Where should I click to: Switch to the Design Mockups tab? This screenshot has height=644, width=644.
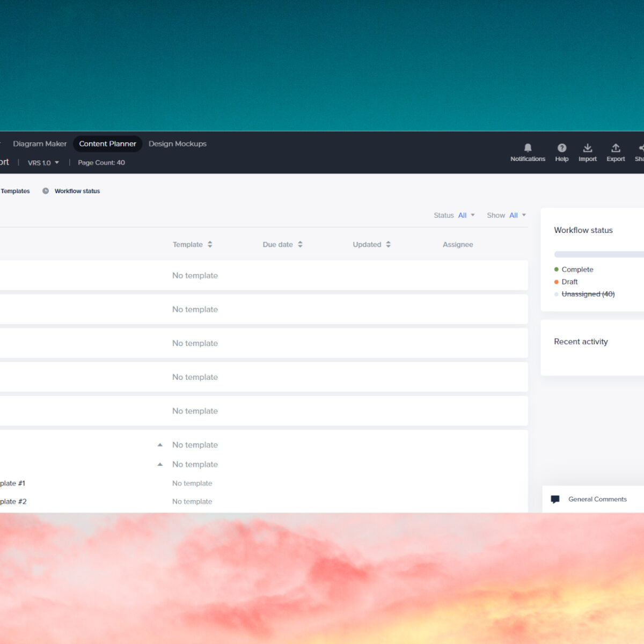(x=178, y=144)
